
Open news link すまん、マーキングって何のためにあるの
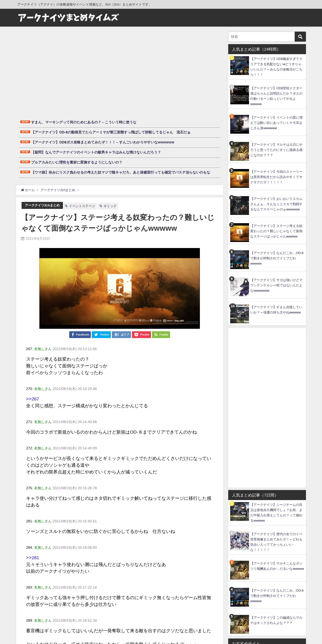[84, 122]
